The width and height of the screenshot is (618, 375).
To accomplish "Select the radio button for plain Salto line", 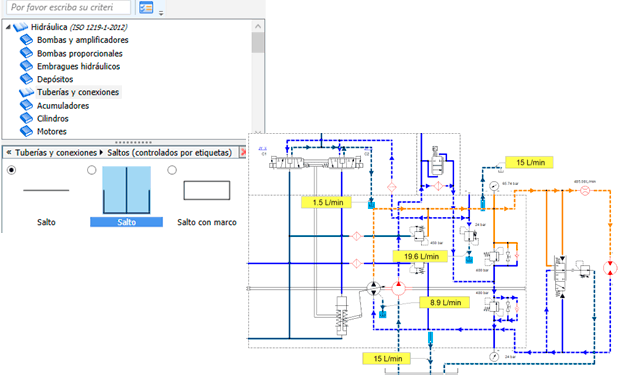I will pos(11,170).
